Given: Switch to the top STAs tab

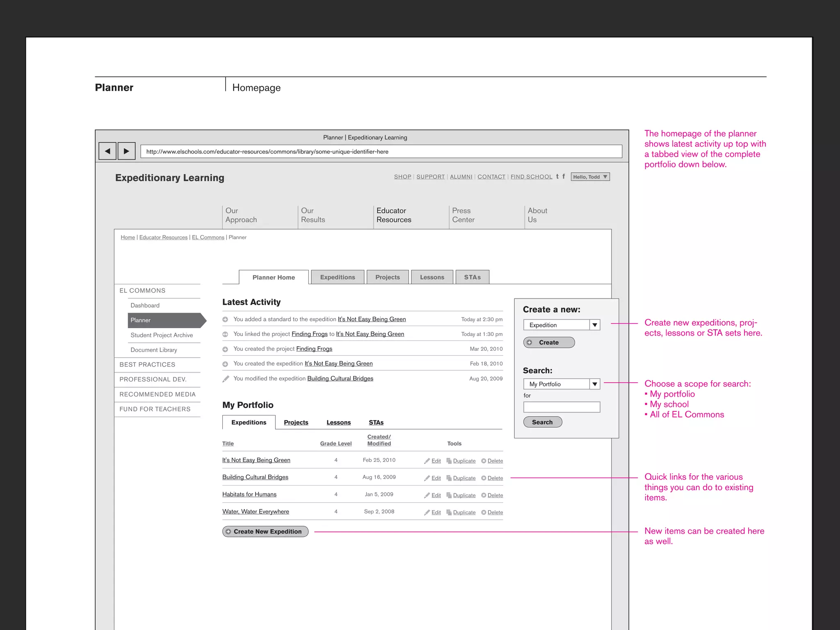Looking at the screenshot, I should [x=472, y=277].
